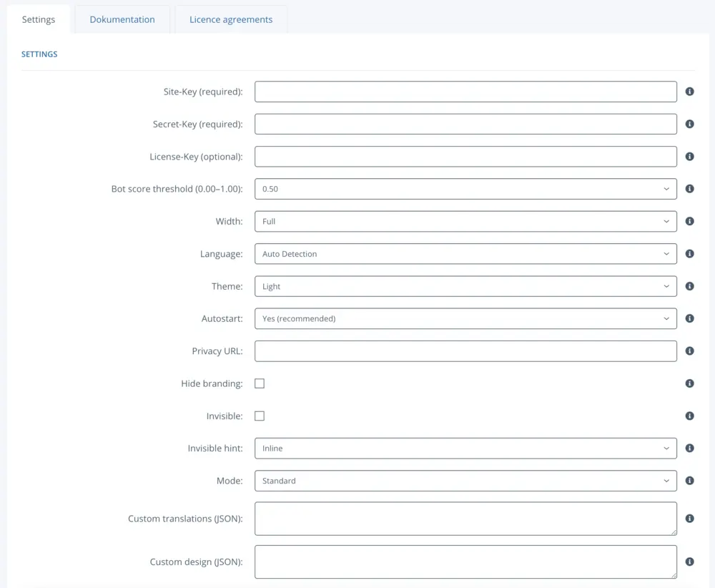
Task: Open the Secret-Key help info icon
Action: coord(690,123)
